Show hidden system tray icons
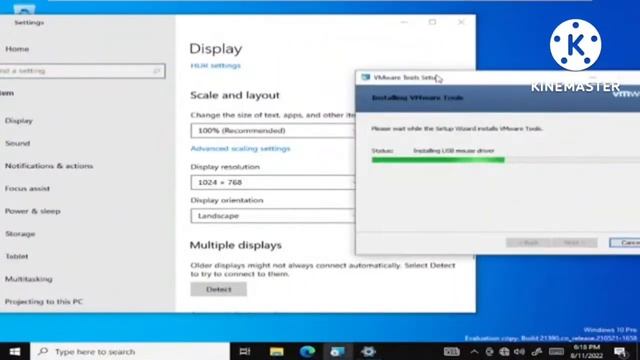 474,351
